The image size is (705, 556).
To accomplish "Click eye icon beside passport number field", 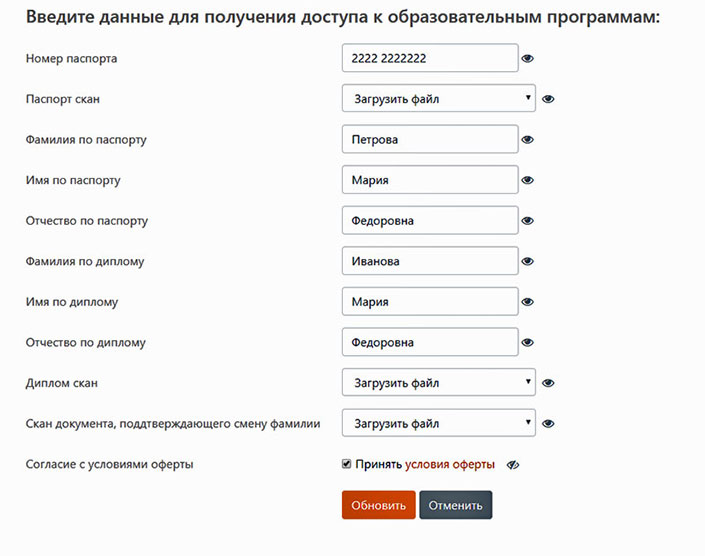I will point(527,58).
